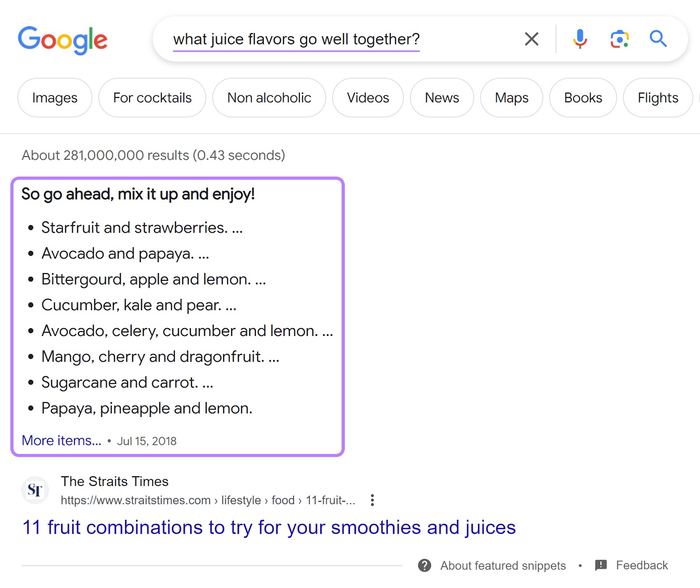Click the search query input field
The height and width of the screenshot is (588, 700).
coord(296,39)
